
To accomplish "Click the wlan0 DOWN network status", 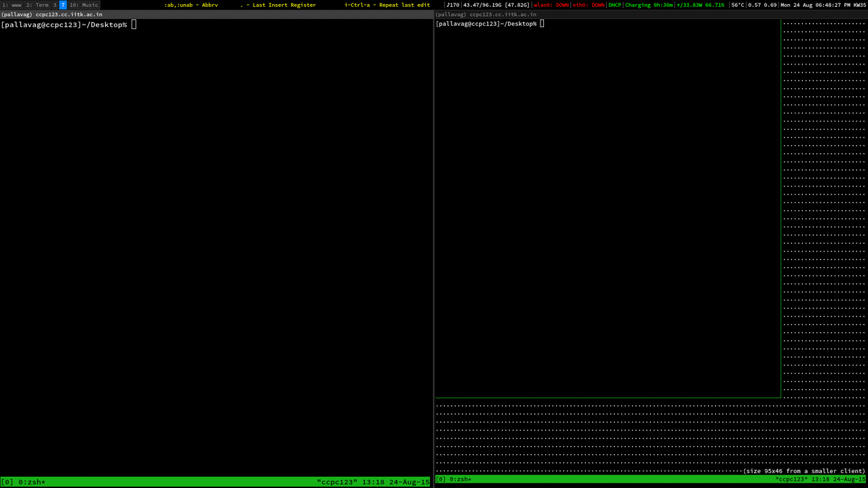I will (x=551, y=5).
